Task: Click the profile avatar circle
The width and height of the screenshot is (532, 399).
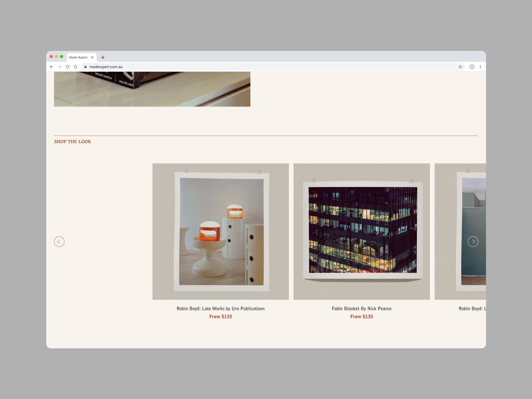Action: (472, 67)
